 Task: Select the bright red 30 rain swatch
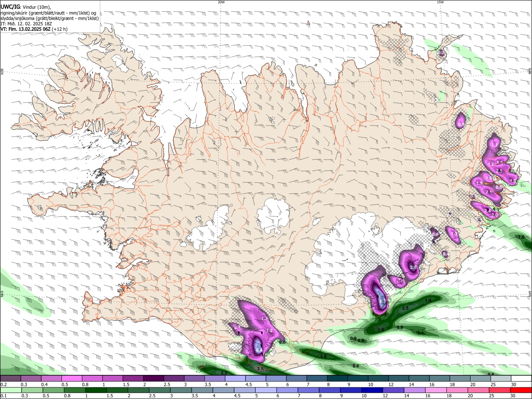coord(521,390)
